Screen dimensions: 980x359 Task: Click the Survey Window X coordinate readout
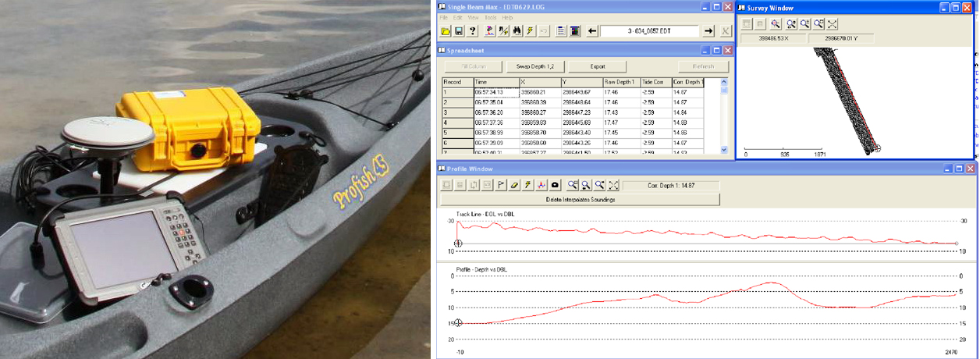click(x=773, y=38)
